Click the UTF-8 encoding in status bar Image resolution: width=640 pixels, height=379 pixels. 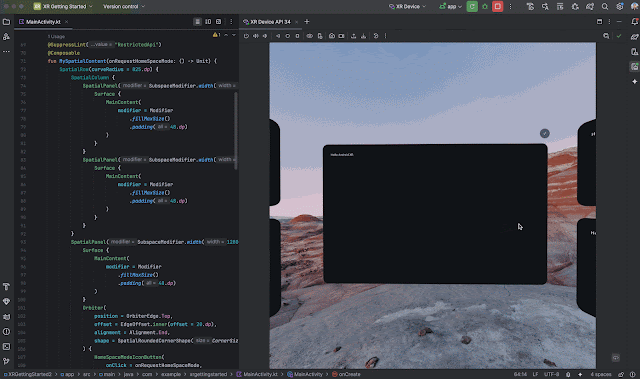click(x=551, y=374)
